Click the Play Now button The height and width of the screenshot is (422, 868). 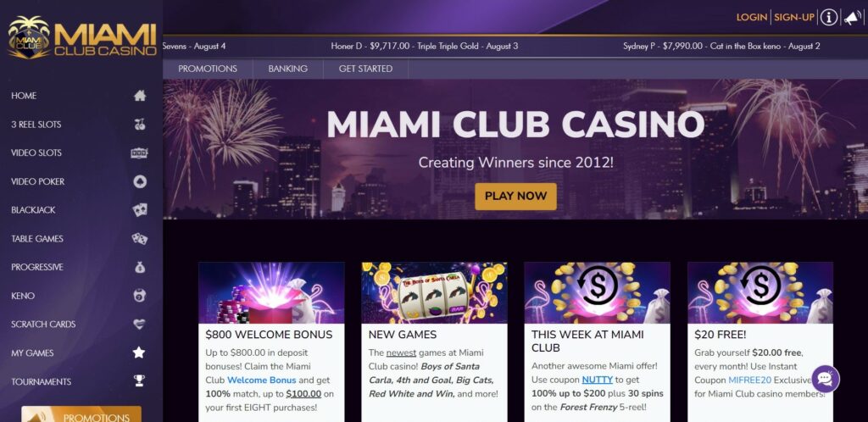click(515, 196)
